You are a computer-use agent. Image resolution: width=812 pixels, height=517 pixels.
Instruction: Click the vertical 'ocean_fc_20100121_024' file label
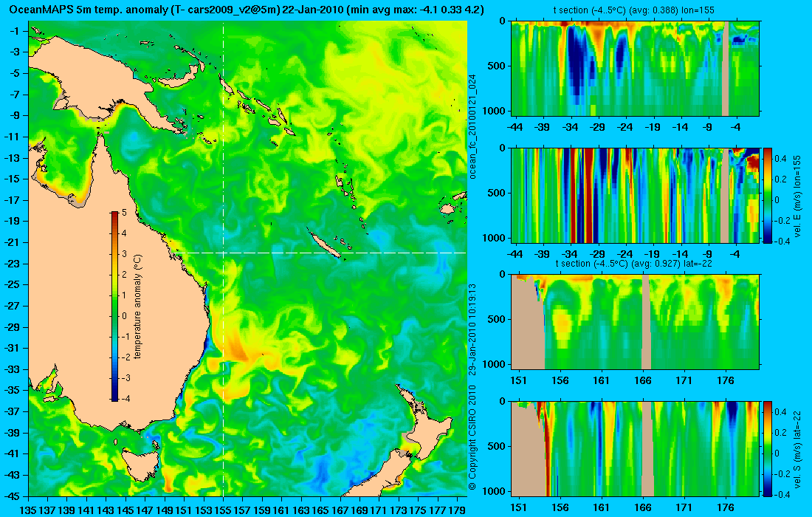(472, 127)
